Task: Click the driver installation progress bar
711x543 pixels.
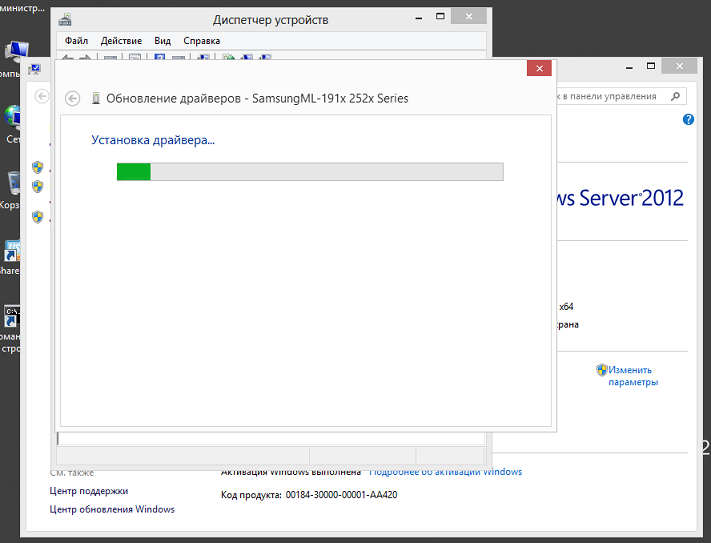Action: coord(310,172)
